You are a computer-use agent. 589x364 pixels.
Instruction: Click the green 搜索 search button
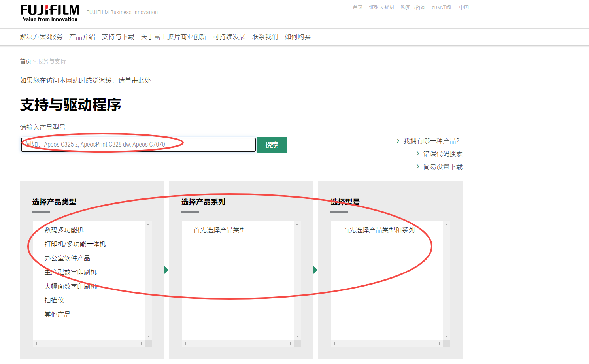click(x=272, y=145)
